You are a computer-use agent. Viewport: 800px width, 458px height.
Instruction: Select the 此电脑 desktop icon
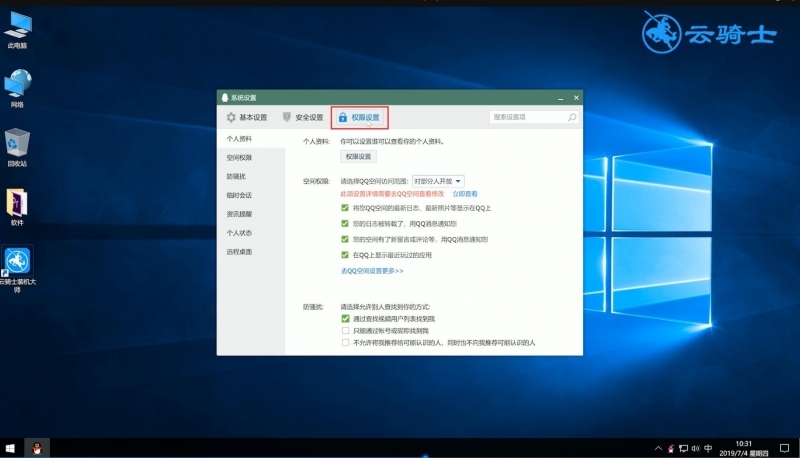pos(18,31)
